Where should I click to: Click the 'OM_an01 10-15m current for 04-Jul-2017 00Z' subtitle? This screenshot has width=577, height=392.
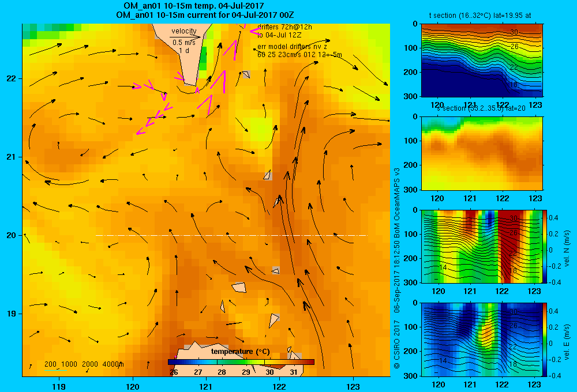[x=205, y=15]
